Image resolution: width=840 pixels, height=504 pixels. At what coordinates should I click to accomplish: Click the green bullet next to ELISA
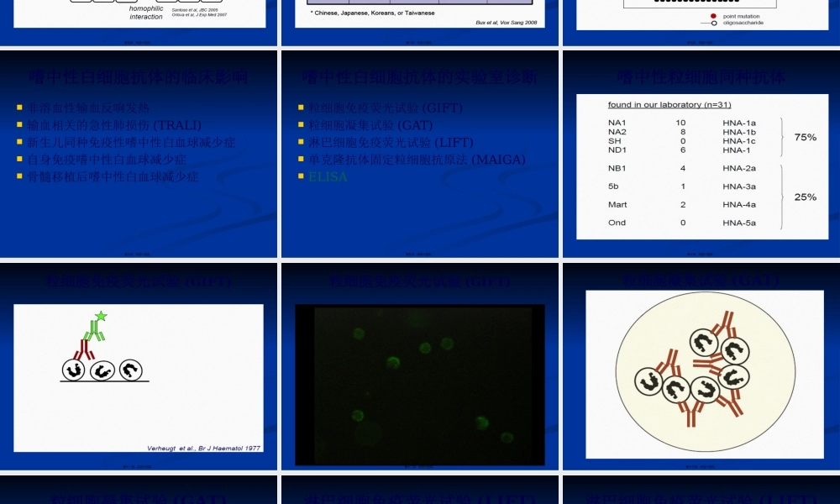coord(301,176)
